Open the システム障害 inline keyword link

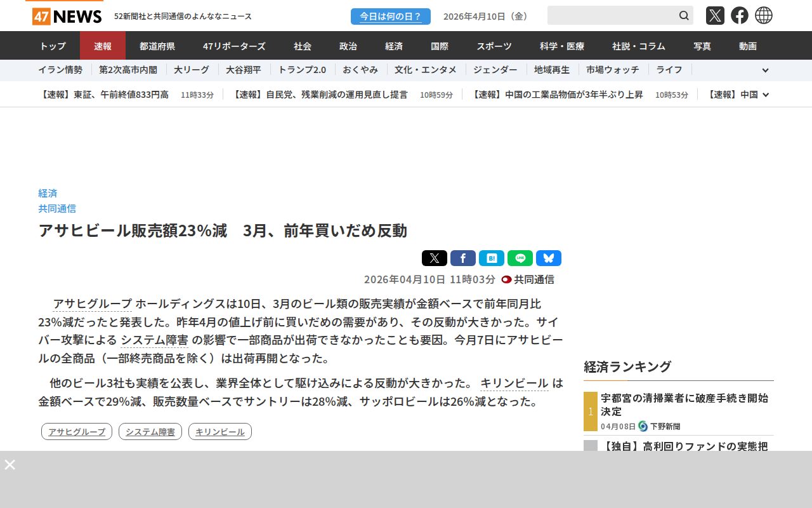click(x=154, y=340)
